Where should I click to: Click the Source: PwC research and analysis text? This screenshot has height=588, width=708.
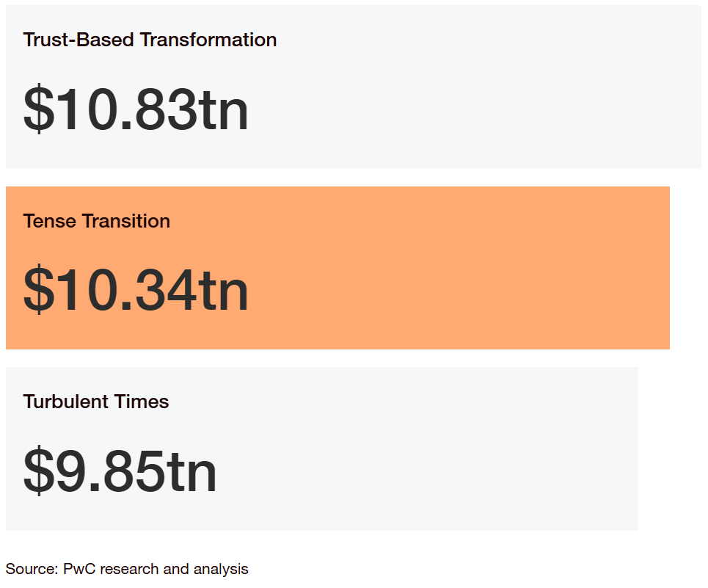[x=127, y=569]
